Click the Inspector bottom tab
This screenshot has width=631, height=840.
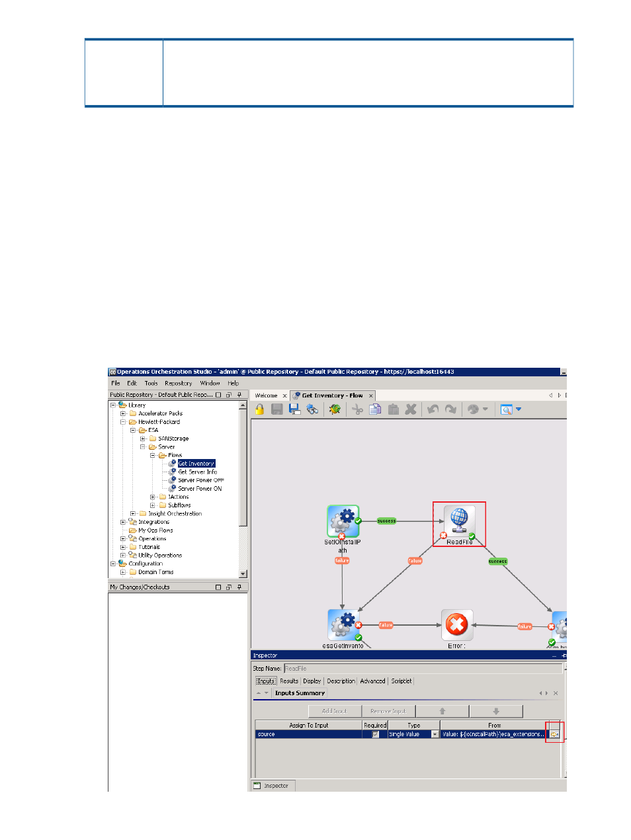(272, 786)
